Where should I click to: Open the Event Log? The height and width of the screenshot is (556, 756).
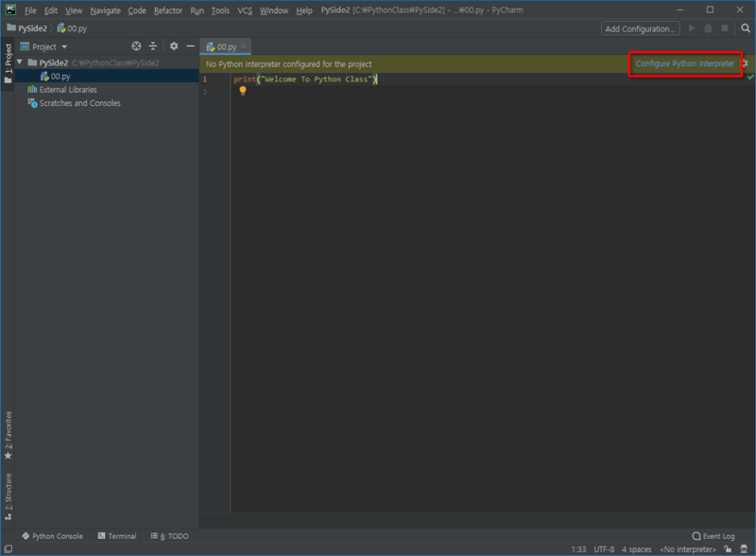click(x=713, y=536)
